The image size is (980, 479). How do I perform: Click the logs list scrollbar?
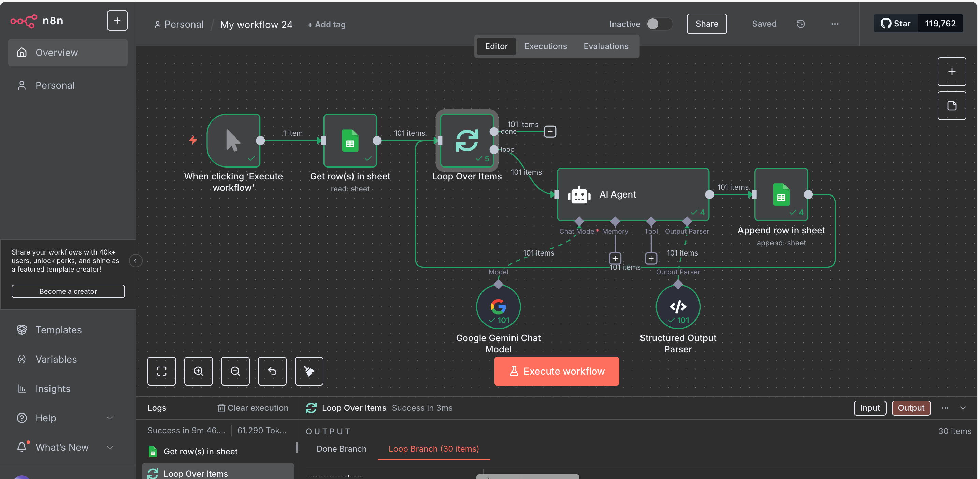pyautogui.click(x=297, y=447)
